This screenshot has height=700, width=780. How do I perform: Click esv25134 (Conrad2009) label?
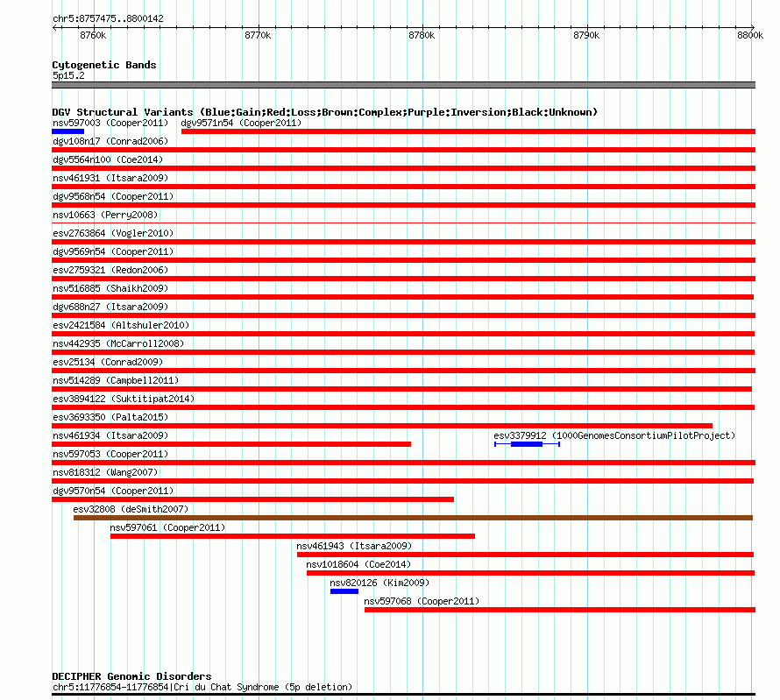coord(108,362)
